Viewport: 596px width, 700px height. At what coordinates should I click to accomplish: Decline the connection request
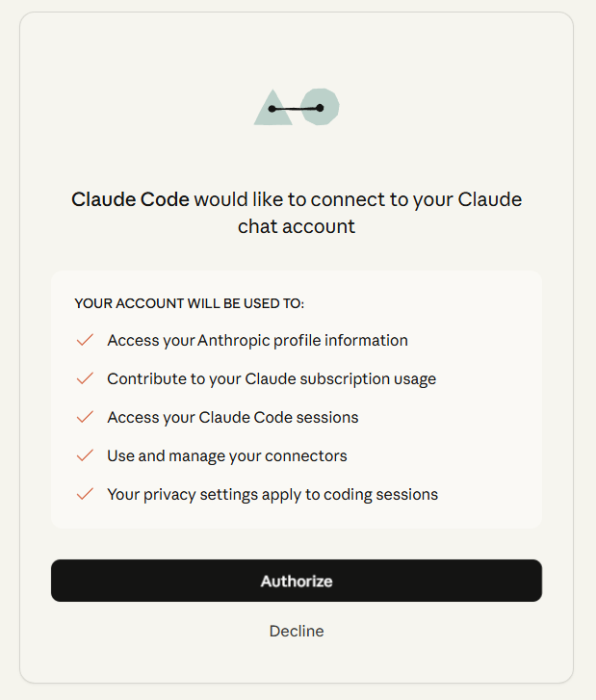pyautogui.click(x=297, y=632)
